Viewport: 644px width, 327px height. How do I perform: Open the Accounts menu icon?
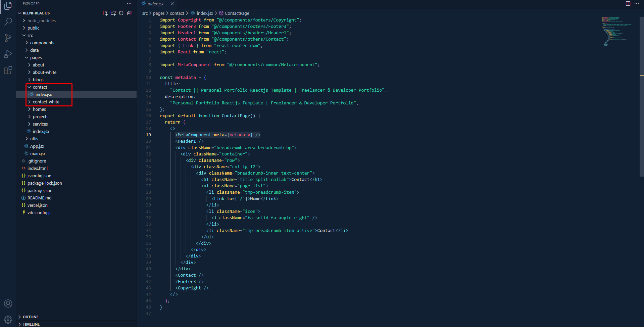click(x=8, y=303)
